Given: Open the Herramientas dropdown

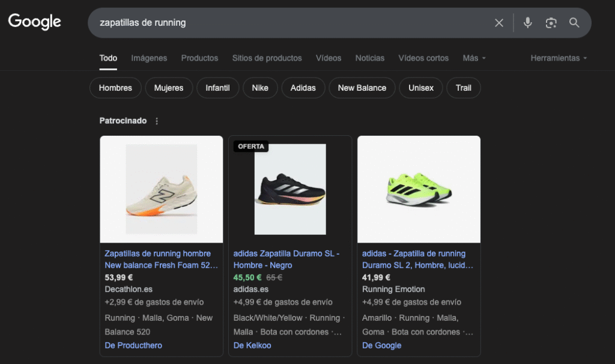Looking at the screenshot, I should click(x=559, y=58).
